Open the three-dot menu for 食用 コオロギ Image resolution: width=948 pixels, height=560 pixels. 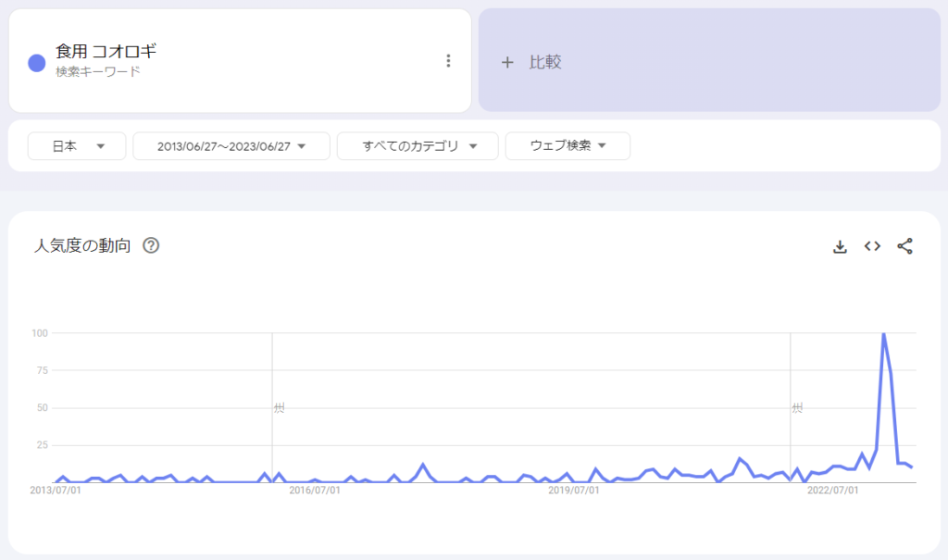(x=448, y=61)
